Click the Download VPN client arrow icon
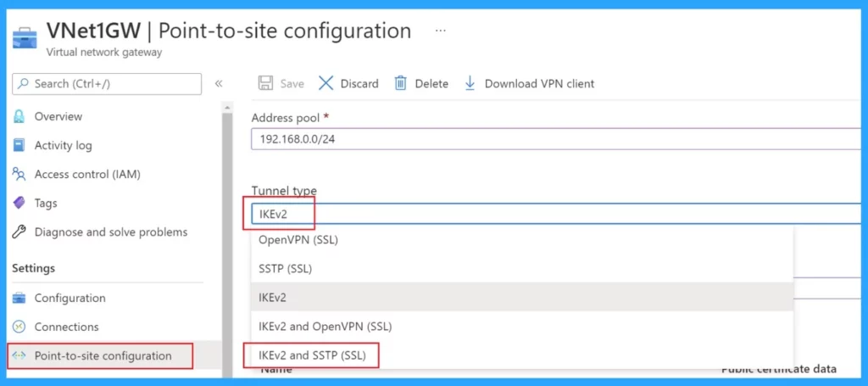 pyautogui.click(x=470, y=84)
